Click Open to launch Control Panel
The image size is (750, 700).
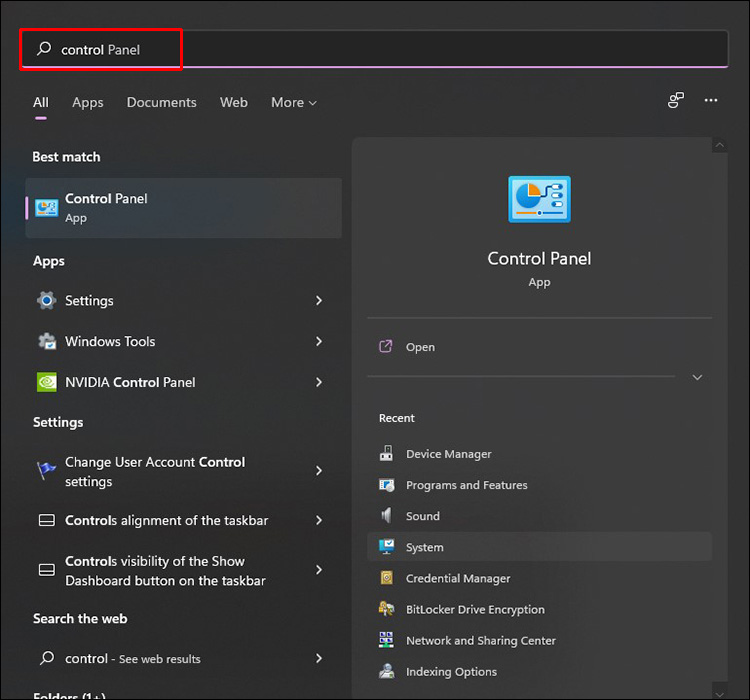tap(420, 347)
